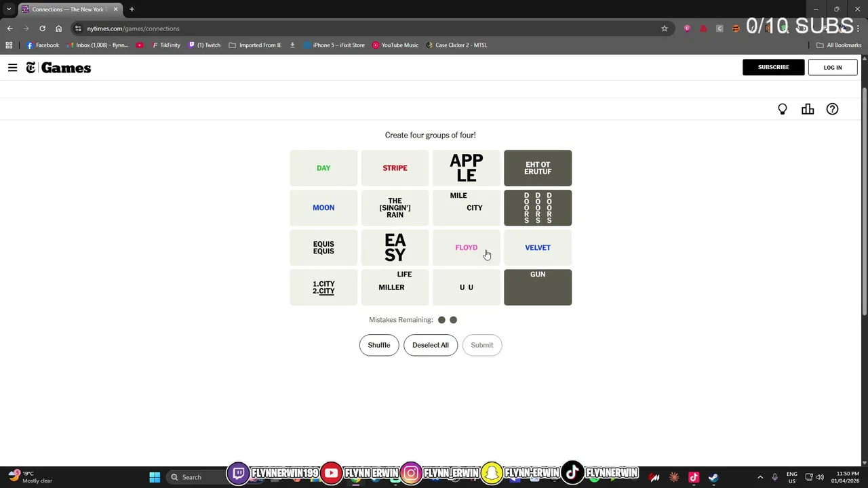Viewport: 868px width, 488px height.
Task: Select the DAY tile
Action: (x=323, y=168)
